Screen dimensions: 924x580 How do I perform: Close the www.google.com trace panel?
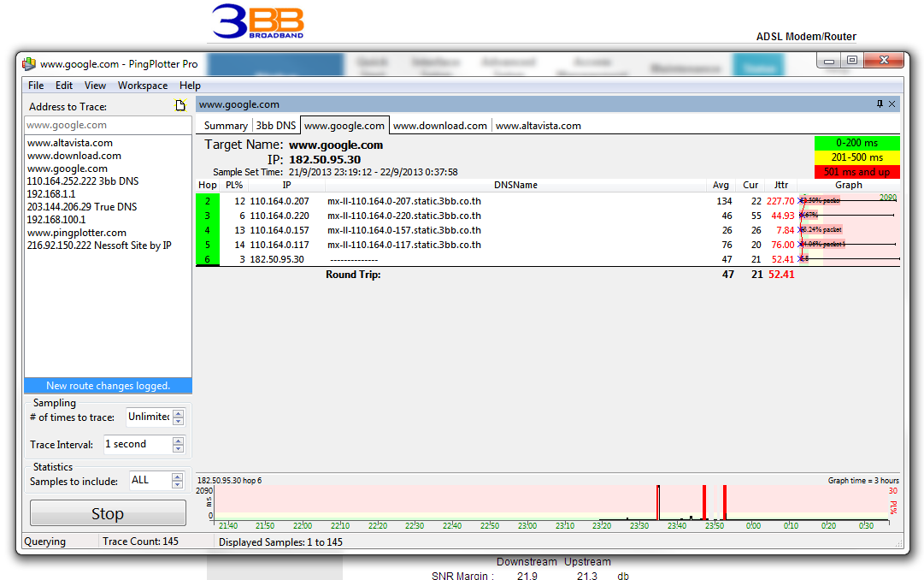892,104
